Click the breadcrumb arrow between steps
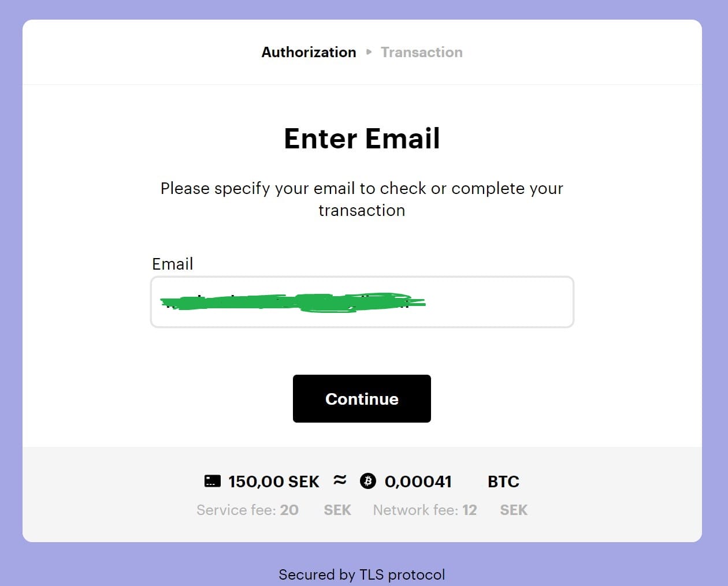 pyautogui.click(x=369, y=52)
